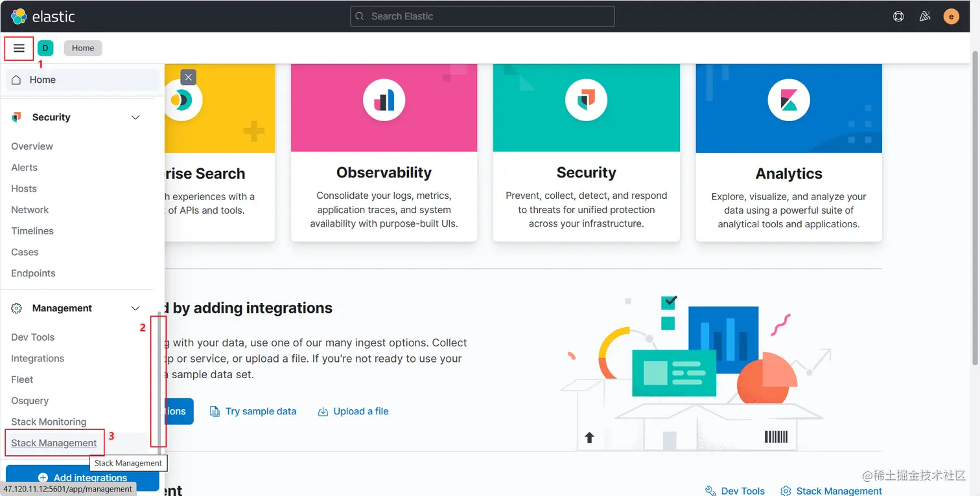Open the newsfeed celebration icon
The width and height of the screenshot is (980, 496).
tap(925, 16)
